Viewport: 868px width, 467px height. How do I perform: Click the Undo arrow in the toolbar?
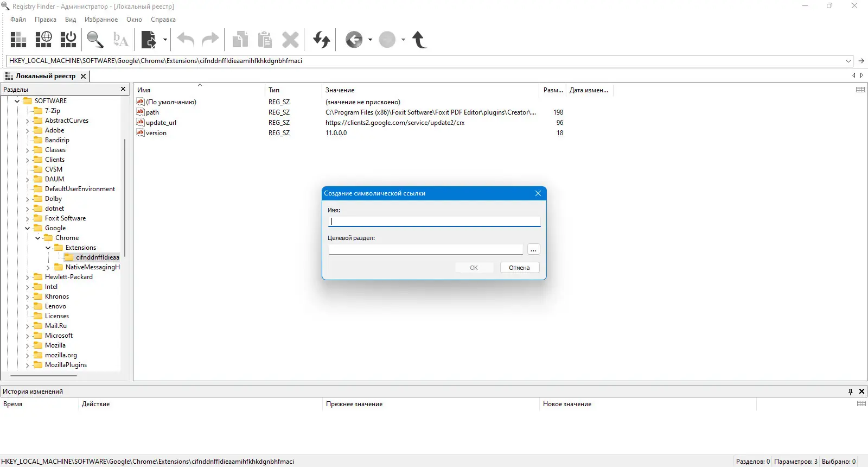click(186, 40)
